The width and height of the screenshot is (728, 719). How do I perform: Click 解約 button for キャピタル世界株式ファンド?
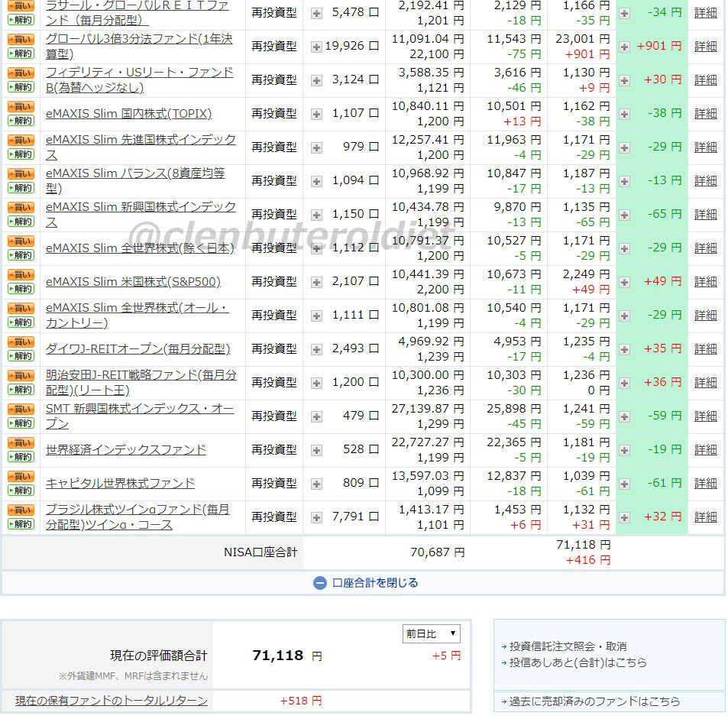21,491
